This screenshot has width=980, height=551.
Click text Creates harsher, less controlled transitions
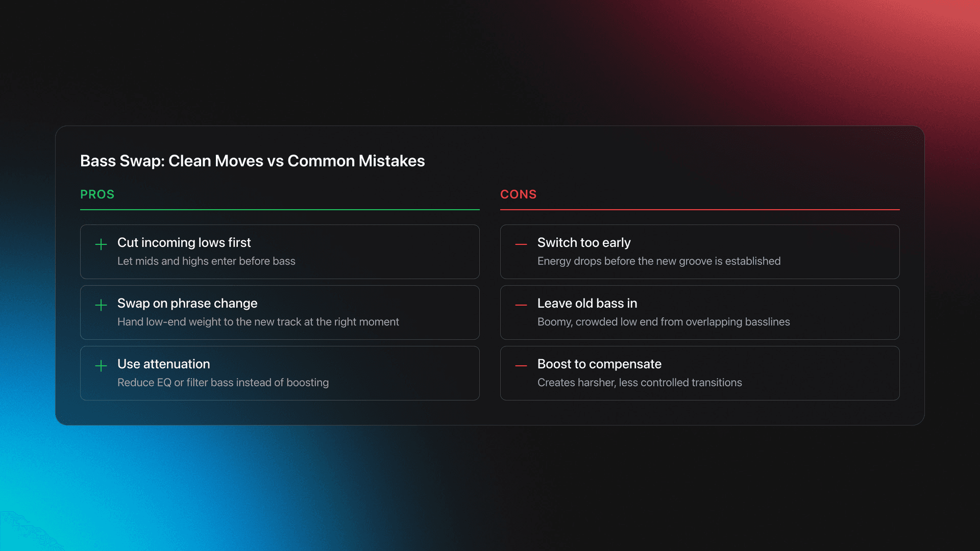coord(639,383)
